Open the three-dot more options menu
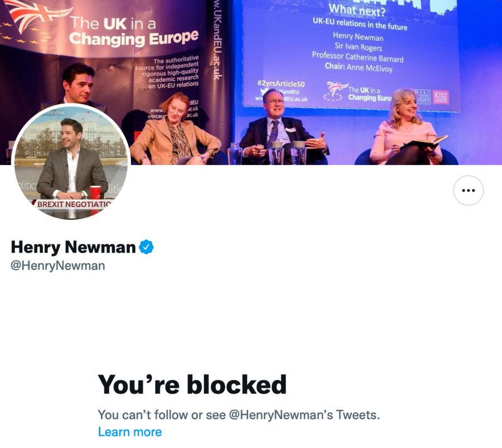Screen dimensions: 502x448 [x=468, y=191]
